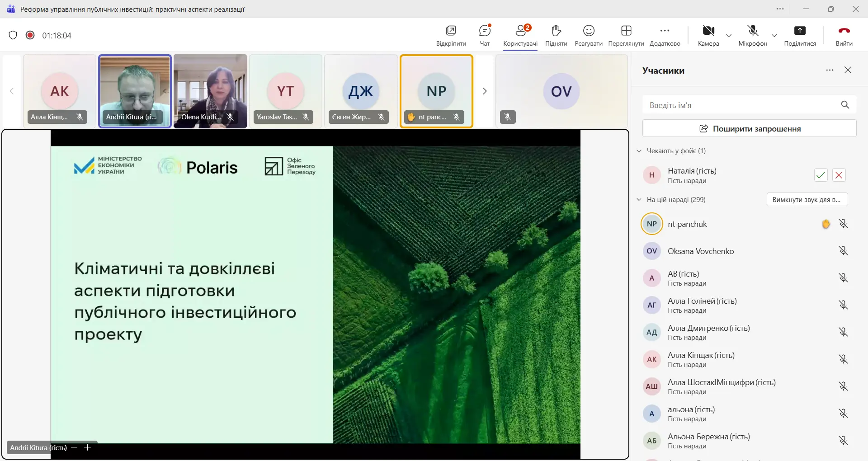The width and height of the screenshot is (868, 461).
Task: Collapse the in-meeting participants list
Action: coord(639,200)
